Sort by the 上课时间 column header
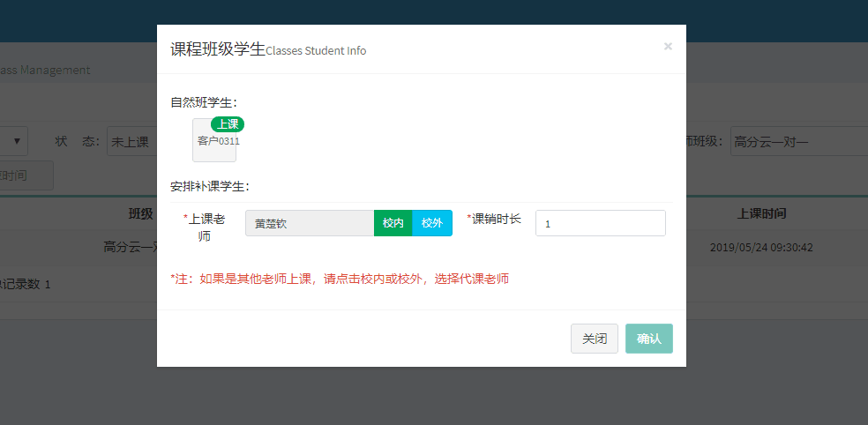Image resolution: width=868 pixels, height=425 pixels. [761, 213]
